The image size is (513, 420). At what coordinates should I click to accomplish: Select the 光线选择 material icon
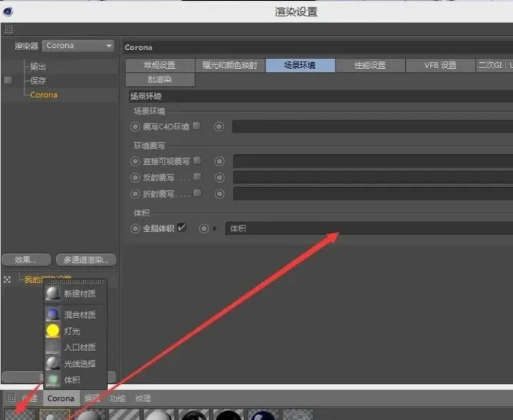pyautogui.click(x=53, y=363)
